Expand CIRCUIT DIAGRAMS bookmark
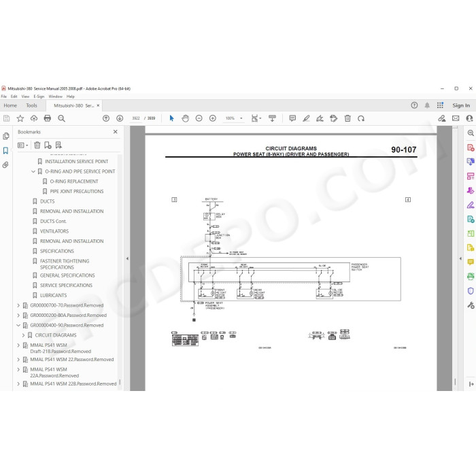The height and width of the screenshot is (476, 476). tap(23, 335)
